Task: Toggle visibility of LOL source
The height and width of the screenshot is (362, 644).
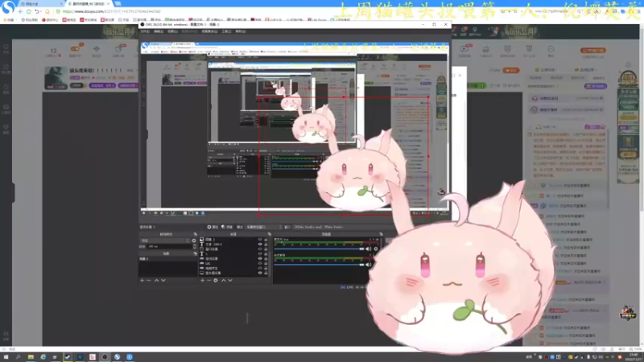Action: [x=260, y=264]
